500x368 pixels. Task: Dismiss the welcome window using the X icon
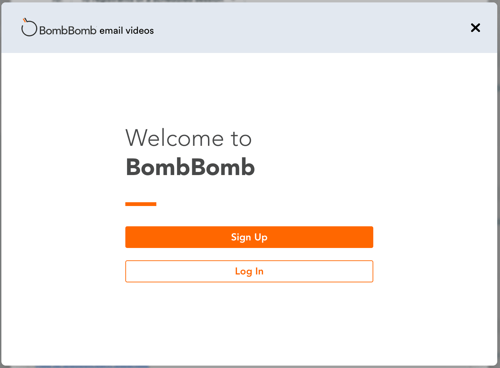click(475, 28)
